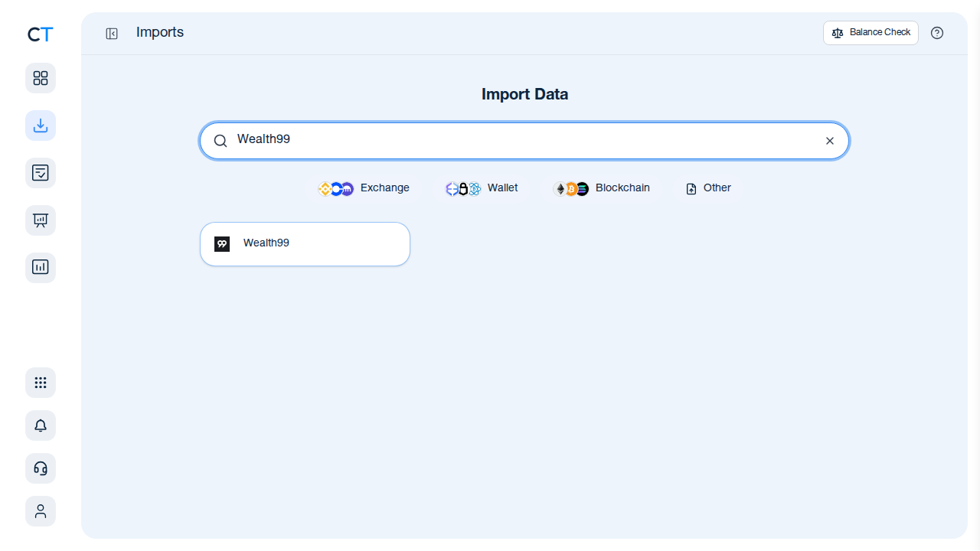Open the headset support icon
The image size is (980, 551).
point(41,468)
